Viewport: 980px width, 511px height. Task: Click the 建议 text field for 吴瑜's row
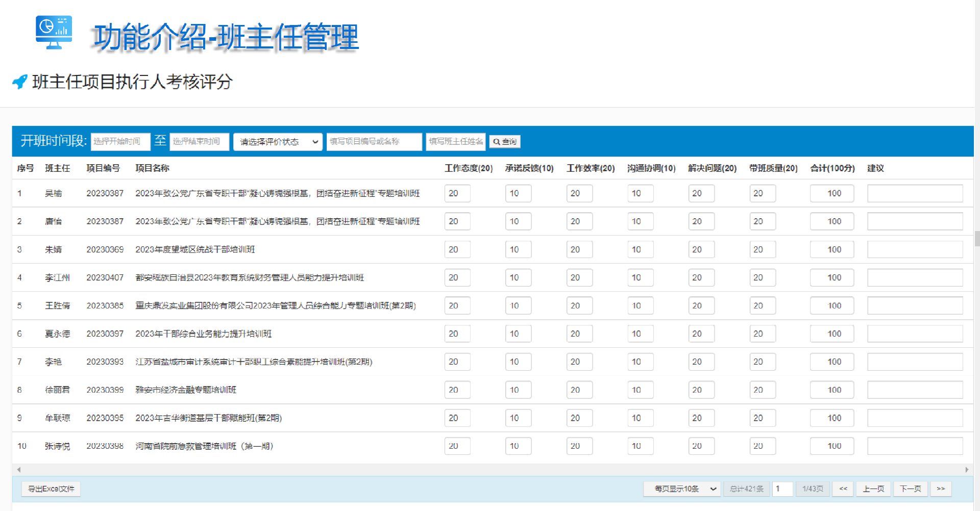coord(915,193)
